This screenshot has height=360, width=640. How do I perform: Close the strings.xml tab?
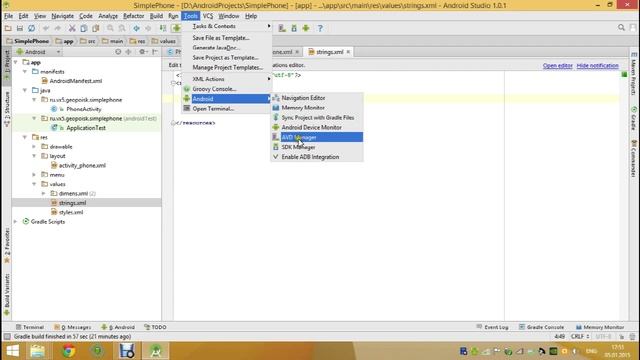348,52
